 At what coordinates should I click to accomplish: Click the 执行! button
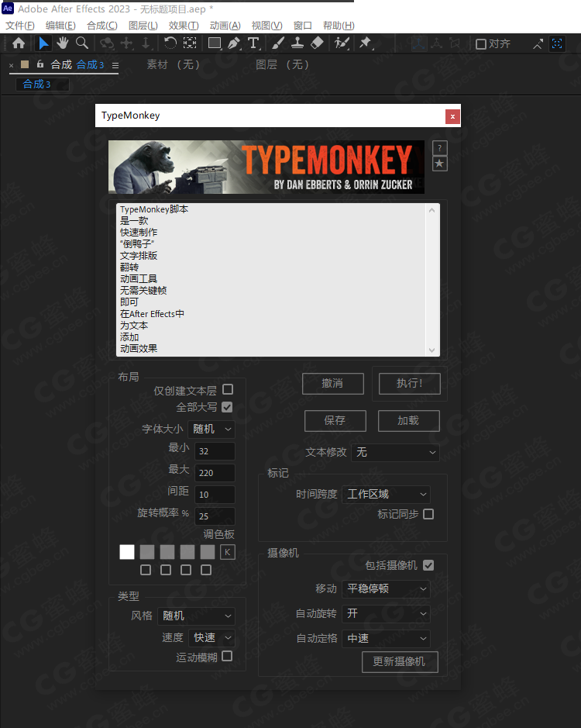[409, 384]
